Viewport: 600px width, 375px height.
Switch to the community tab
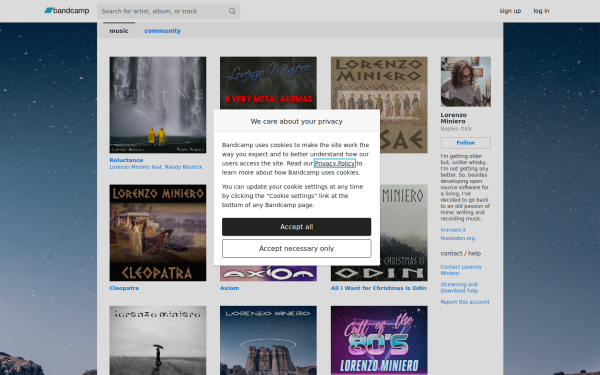[x=162, y=31]
